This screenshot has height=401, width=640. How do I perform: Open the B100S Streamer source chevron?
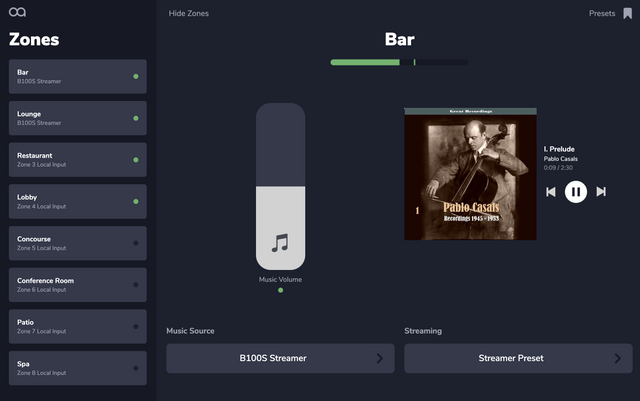[380, 358]
